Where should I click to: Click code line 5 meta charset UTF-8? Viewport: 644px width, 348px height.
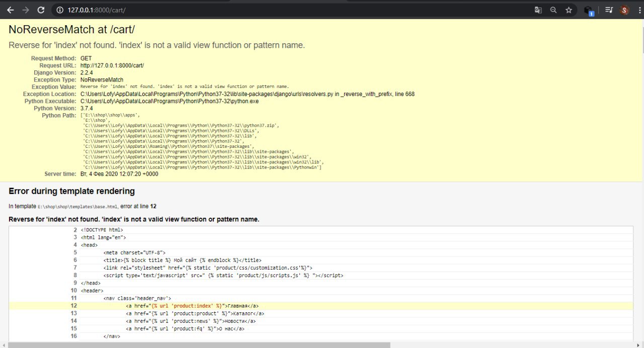[321, 252]
